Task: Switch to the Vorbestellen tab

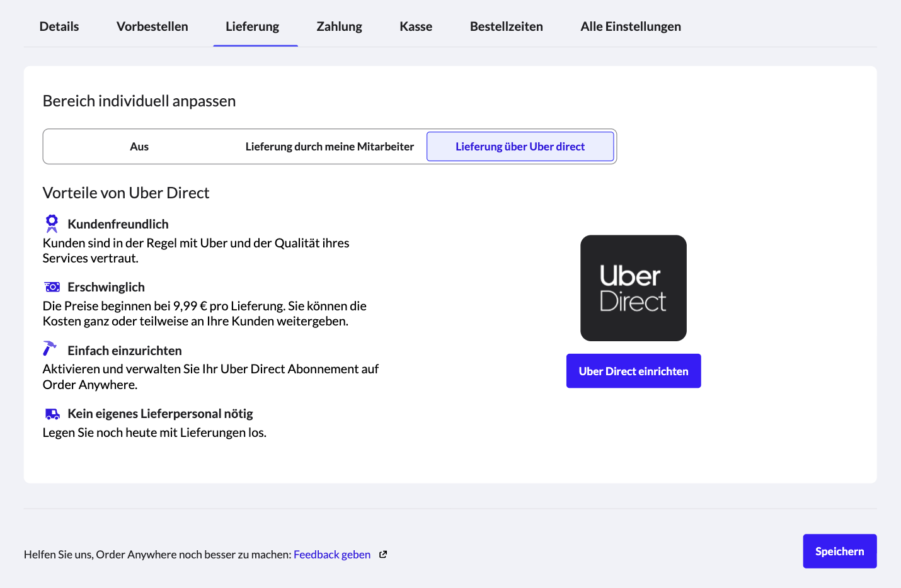Action: click(x=152, y=26)
